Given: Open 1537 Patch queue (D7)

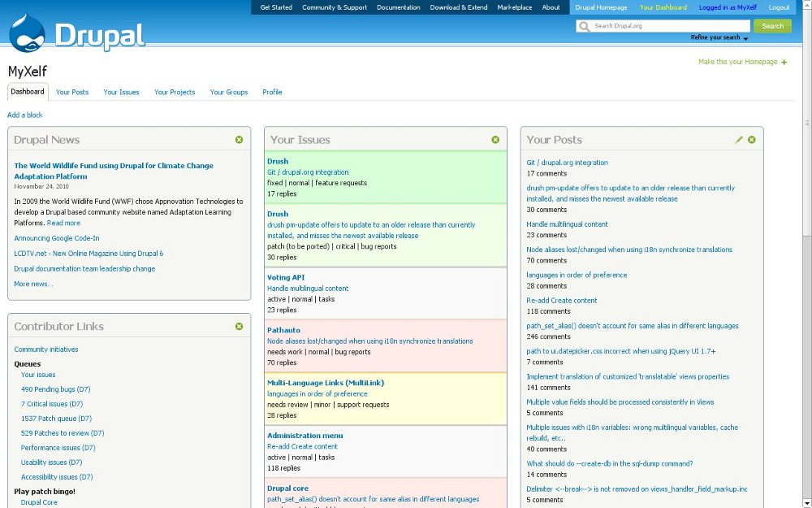Looking at the screenshot, I should pos(56,419).
